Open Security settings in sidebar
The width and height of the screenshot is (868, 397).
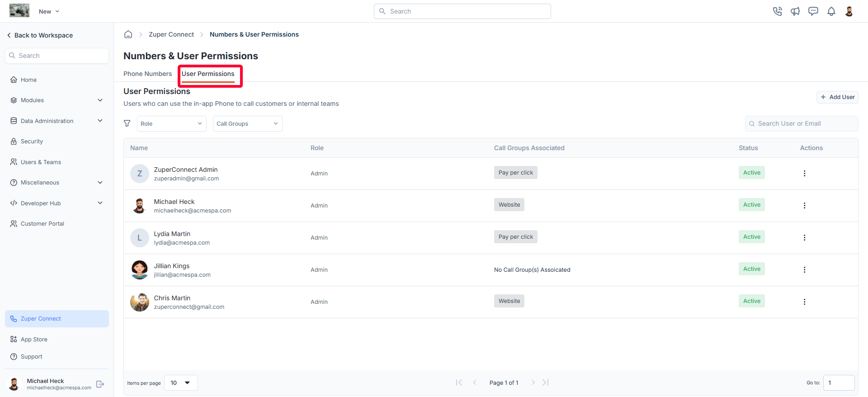coord(32,141)
